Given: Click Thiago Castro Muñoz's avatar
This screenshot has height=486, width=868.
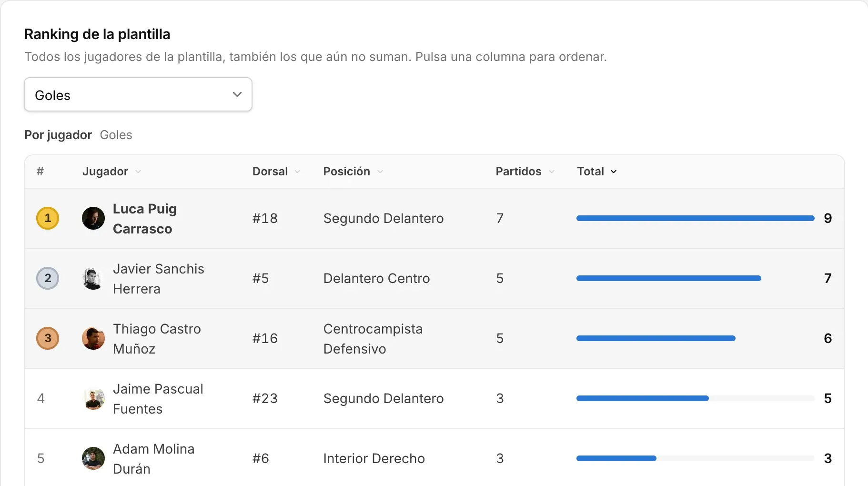Looking at the screenshot, I should click(x=93, y=338).
